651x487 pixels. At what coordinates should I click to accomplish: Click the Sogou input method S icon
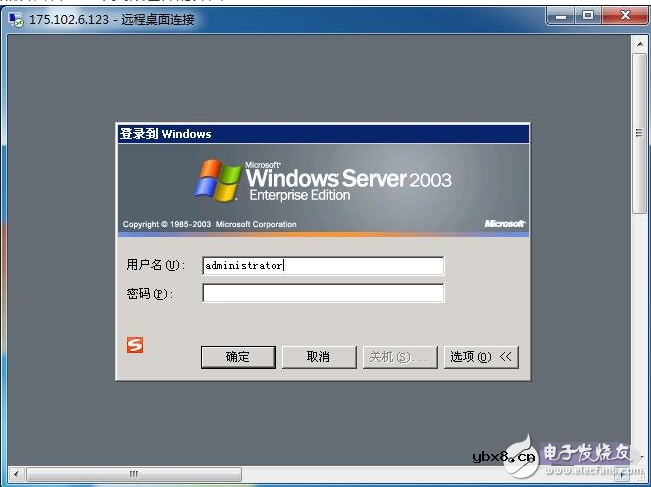click(x=135, y=345)
